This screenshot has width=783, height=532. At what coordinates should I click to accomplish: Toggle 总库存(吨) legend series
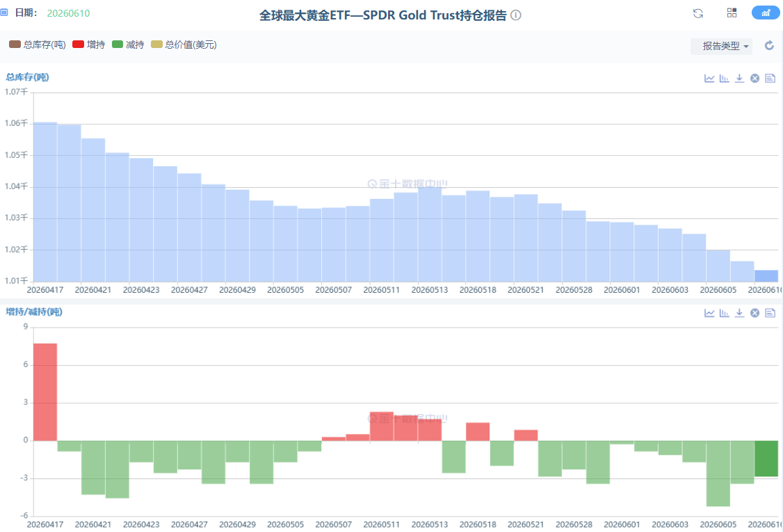tap(38, 45)
